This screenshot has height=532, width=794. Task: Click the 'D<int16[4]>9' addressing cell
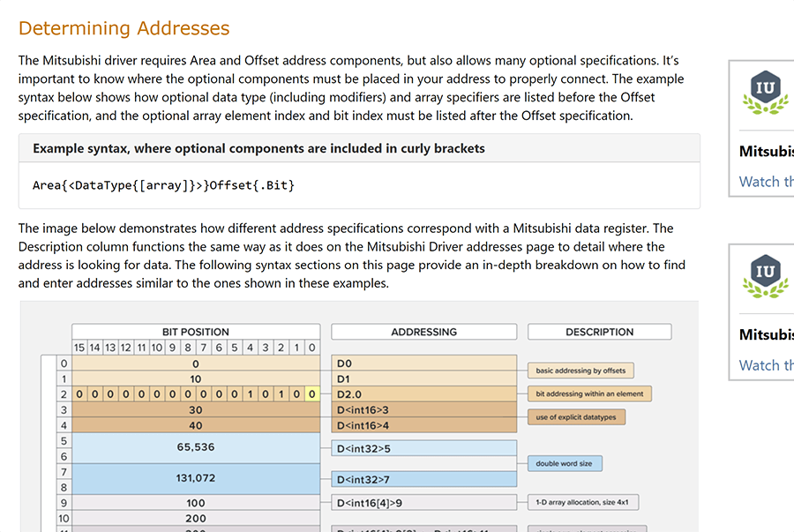(x=423, y=503)
